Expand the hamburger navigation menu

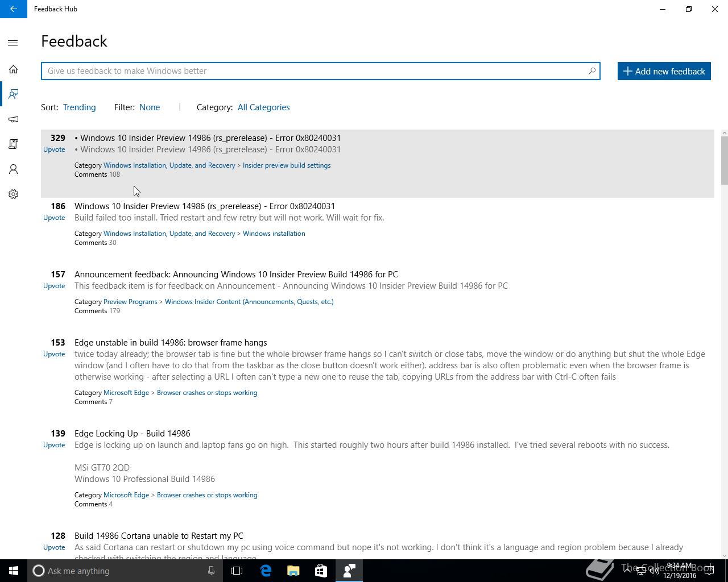pyautogui.click(x=13, y=43)
